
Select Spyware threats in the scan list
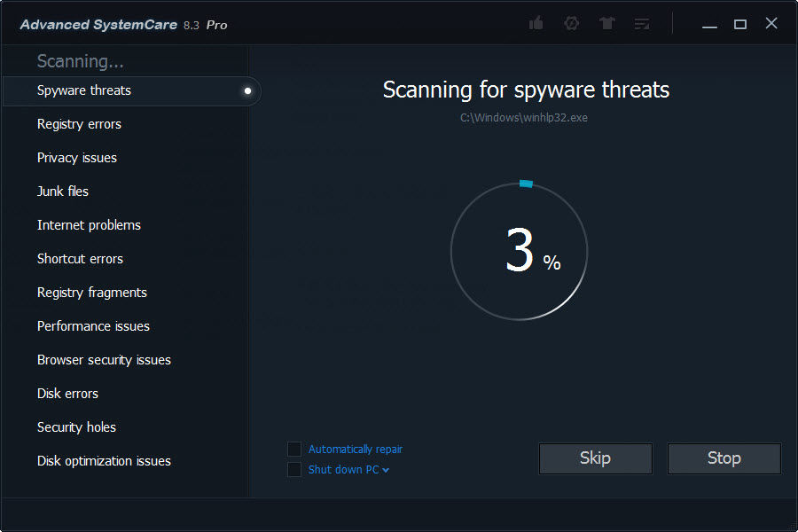pyautogui.click(x=131, y=90)
